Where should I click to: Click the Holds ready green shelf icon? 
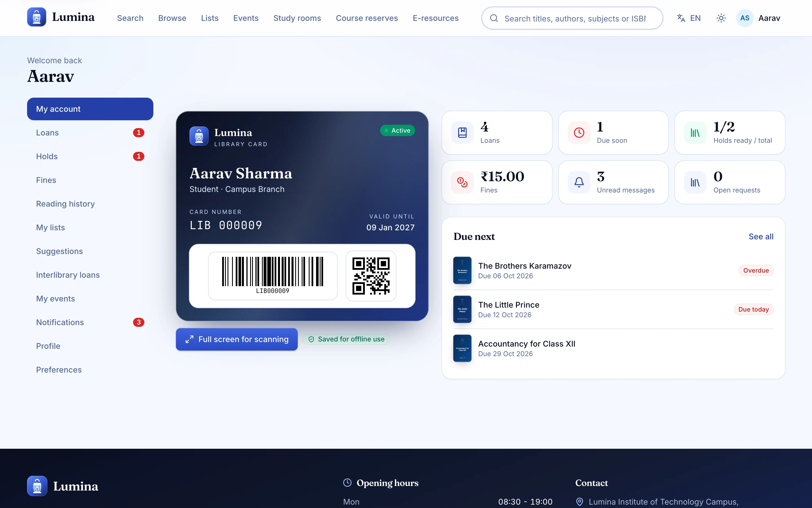(695, 133)
